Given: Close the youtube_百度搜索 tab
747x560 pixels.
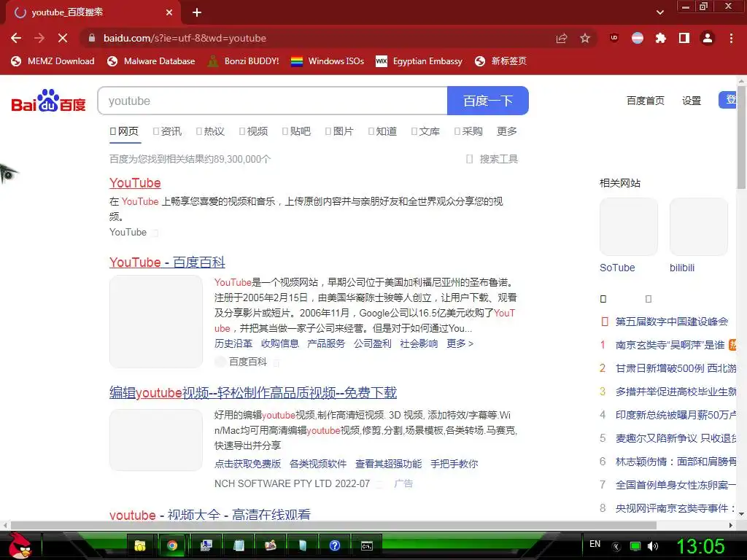Looking at the screenshot, I should [x=169, y=12].
